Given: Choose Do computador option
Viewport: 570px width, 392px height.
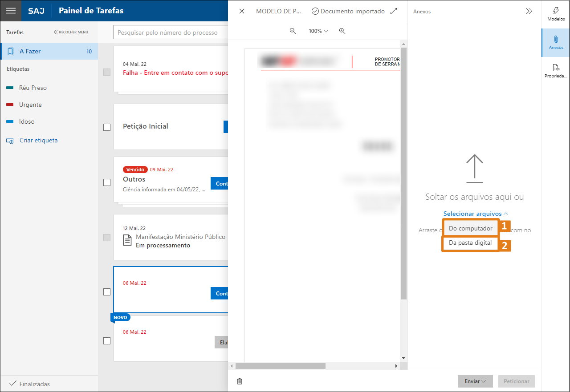Looking at the screenshot, I should click(470, 228).
